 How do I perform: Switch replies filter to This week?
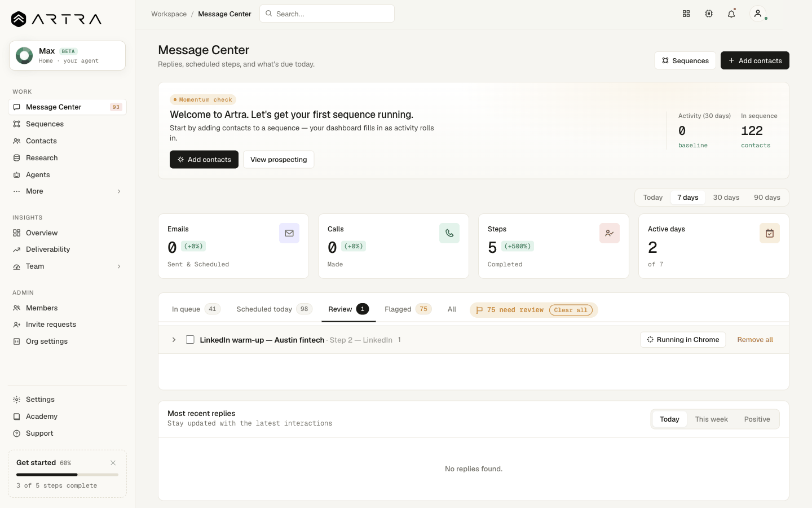pos(711,419)
